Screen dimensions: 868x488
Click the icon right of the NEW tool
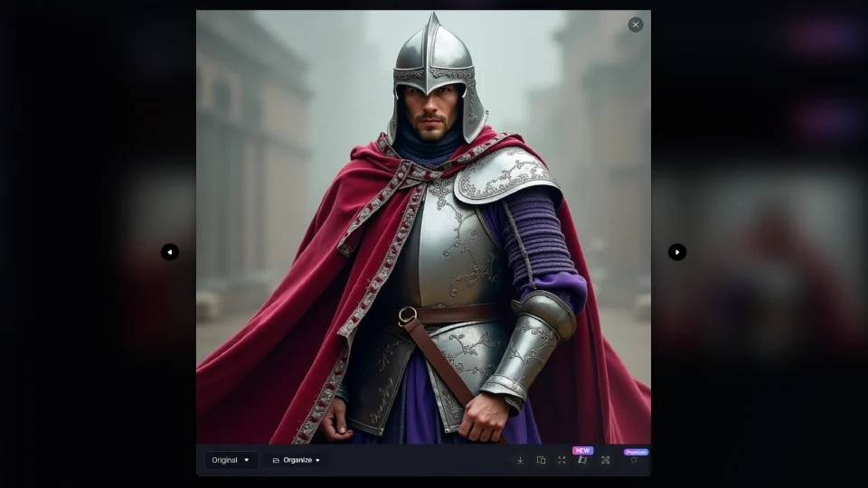click(605, 460)
